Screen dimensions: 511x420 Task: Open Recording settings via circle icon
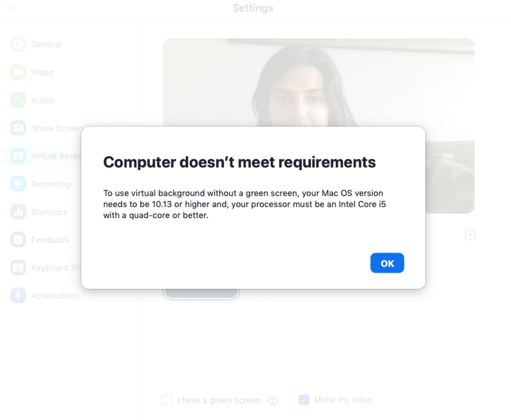18,184
